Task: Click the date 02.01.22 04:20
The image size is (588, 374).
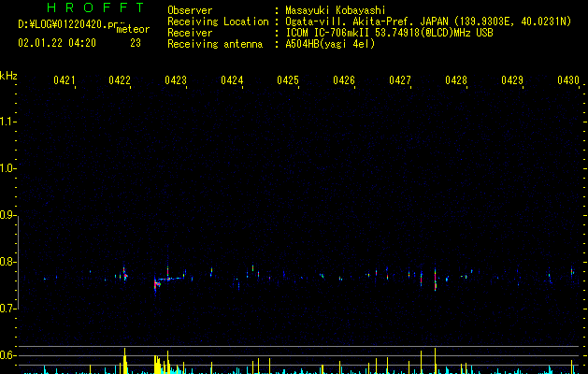Action: (57, 43)
